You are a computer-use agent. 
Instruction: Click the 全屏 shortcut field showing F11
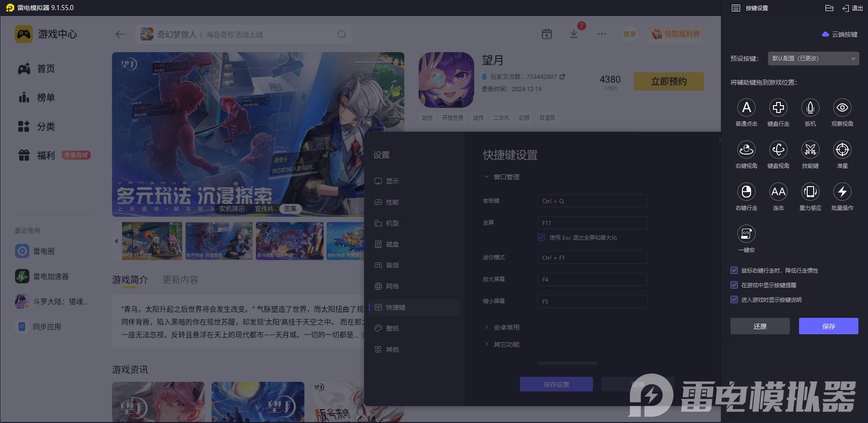tap(593, 223)
